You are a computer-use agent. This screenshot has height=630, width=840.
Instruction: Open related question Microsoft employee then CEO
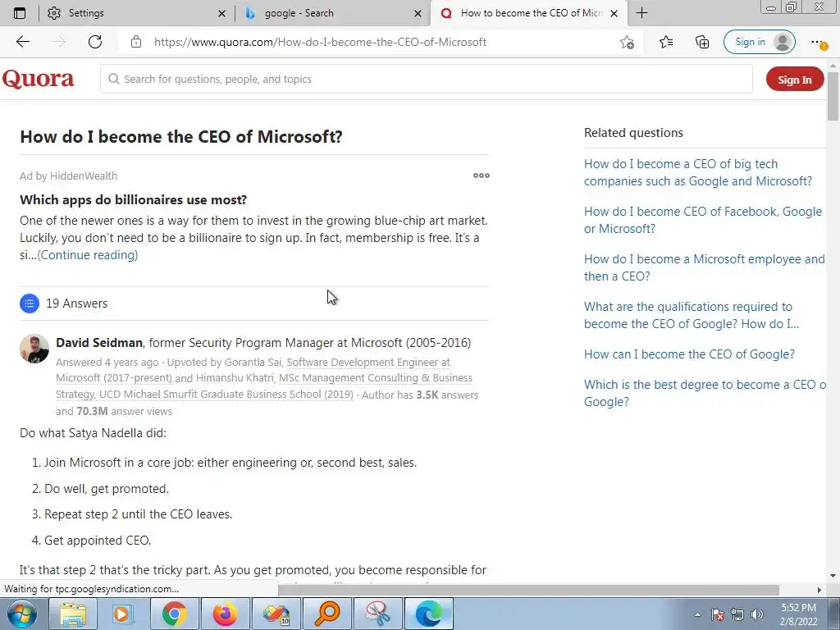coord(704,267)
